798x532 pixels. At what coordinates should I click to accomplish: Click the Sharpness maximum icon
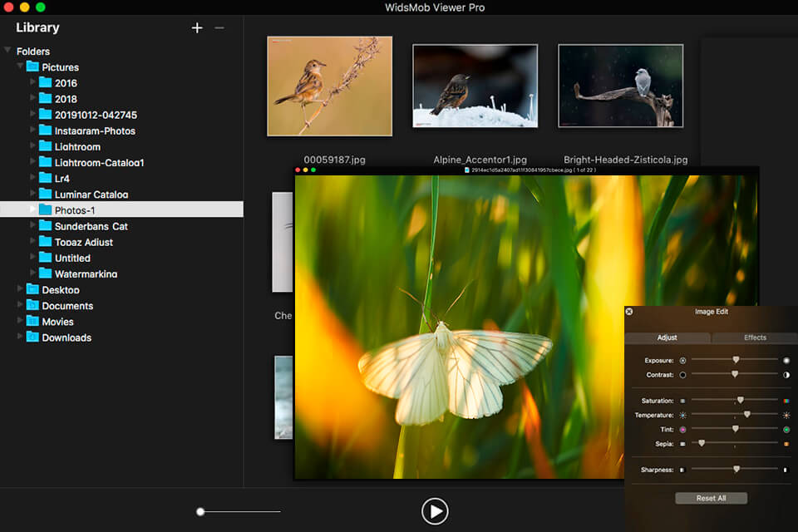(x=786, y=470)
